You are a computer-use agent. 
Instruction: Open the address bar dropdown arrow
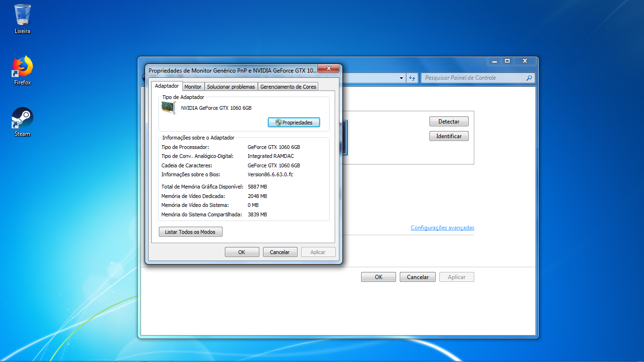(x=402, y=78)
